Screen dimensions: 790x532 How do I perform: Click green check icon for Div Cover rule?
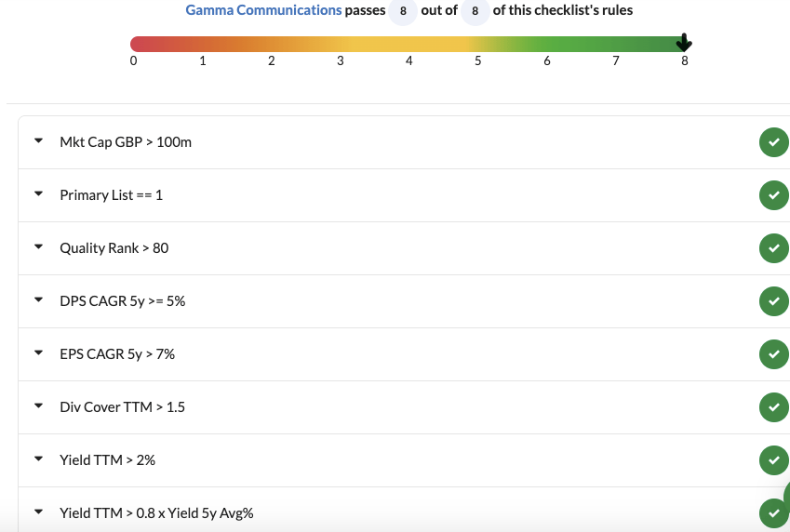tap(773, 407)
